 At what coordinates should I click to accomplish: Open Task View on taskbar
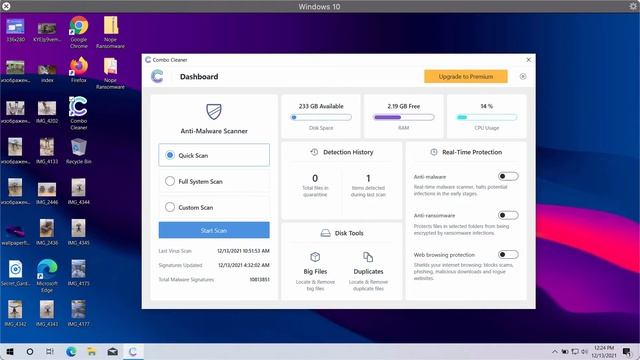coord(50,352)
